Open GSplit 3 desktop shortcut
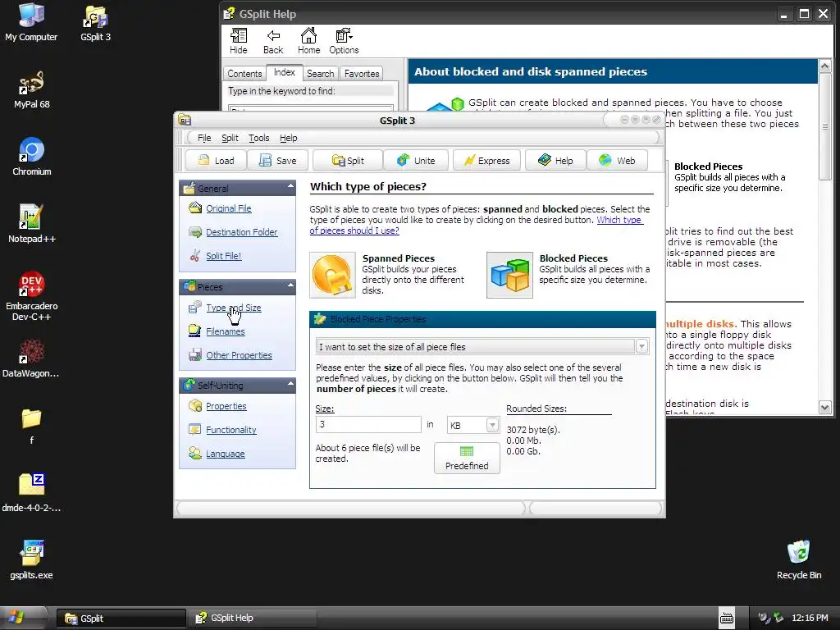 (95, 24)
